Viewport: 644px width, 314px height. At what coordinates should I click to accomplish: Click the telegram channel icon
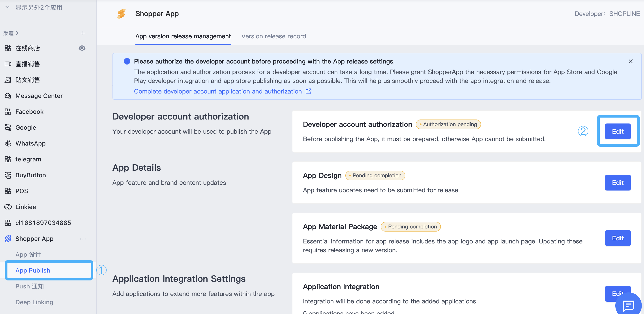click(x=8, y=159)
